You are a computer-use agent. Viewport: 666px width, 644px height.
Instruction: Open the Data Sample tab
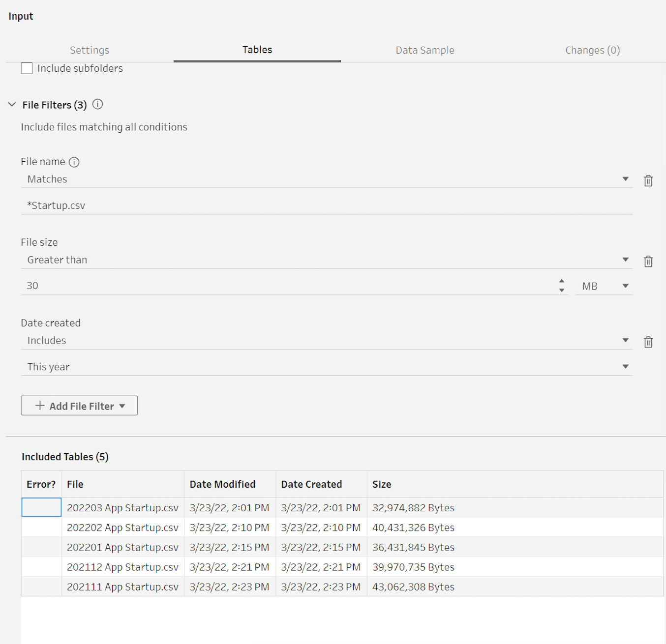[424, 50]
